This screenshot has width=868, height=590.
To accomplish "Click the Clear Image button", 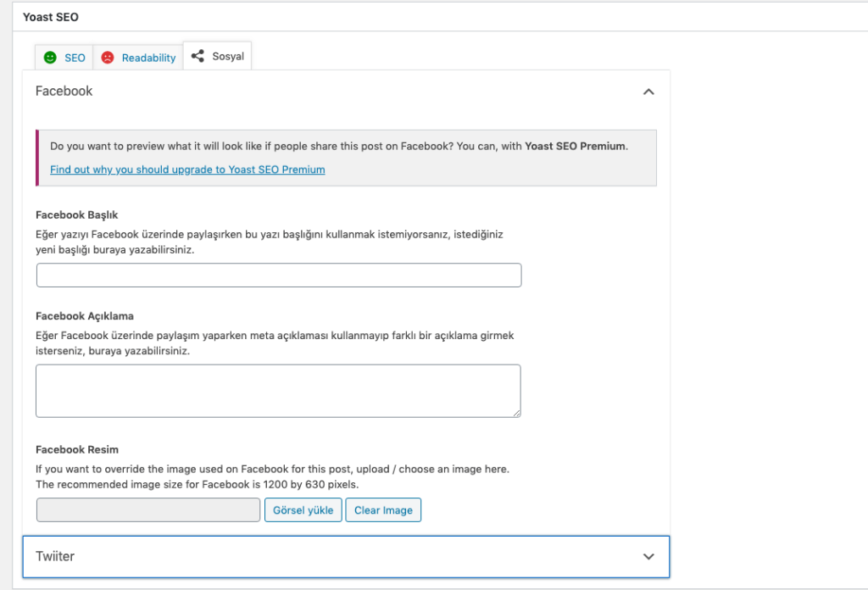I will [x=384, y=509].
